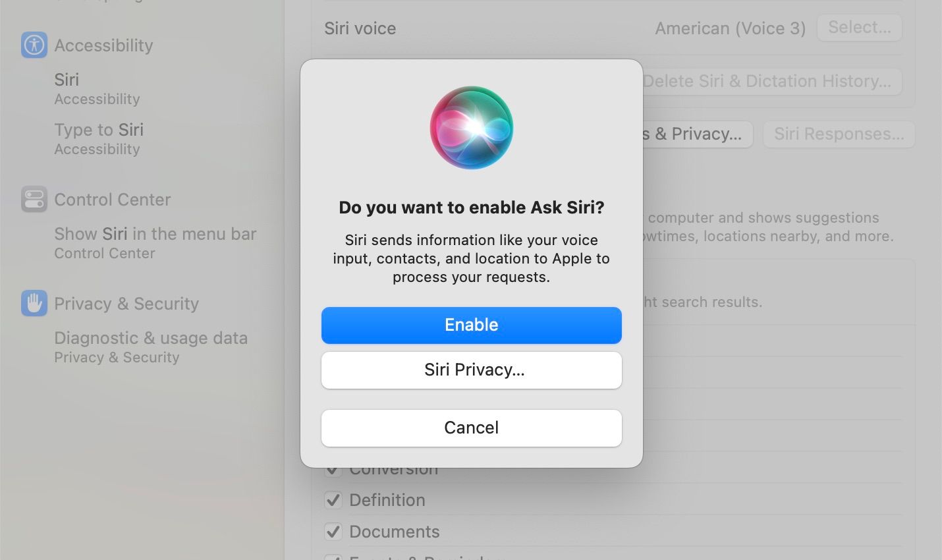Click the Control Center sidebar icon
942x560 pixels.
(x=34, y=199)
